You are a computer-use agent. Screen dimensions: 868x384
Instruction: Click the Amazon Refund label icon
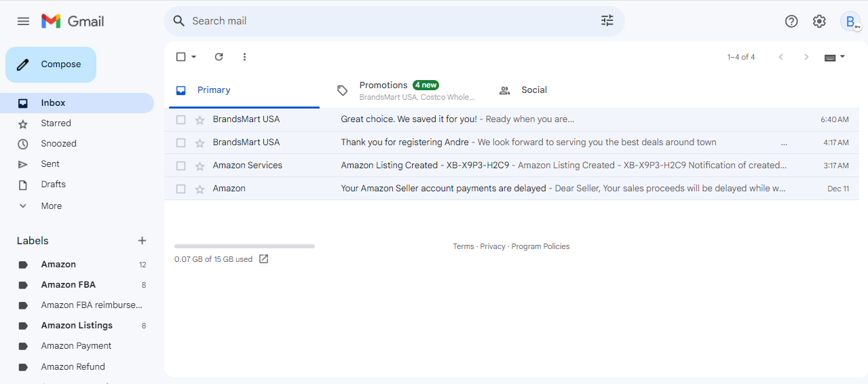point(23,367)
